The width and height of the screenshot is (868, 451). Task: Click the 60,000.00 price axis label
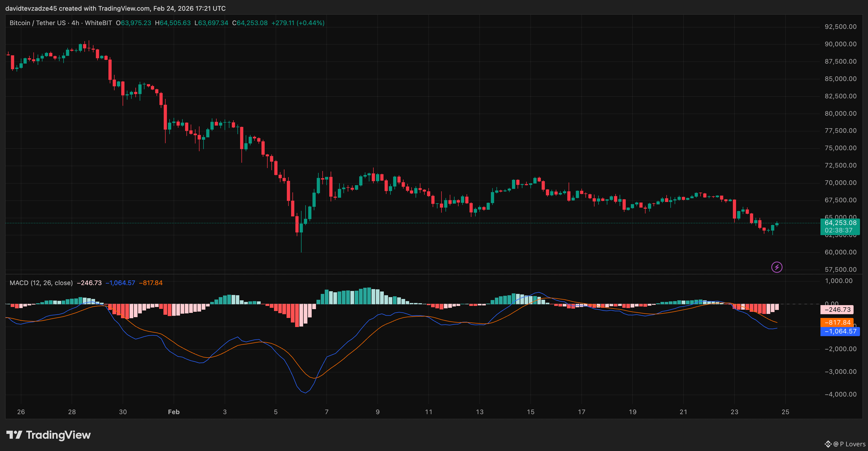[840, 252]
